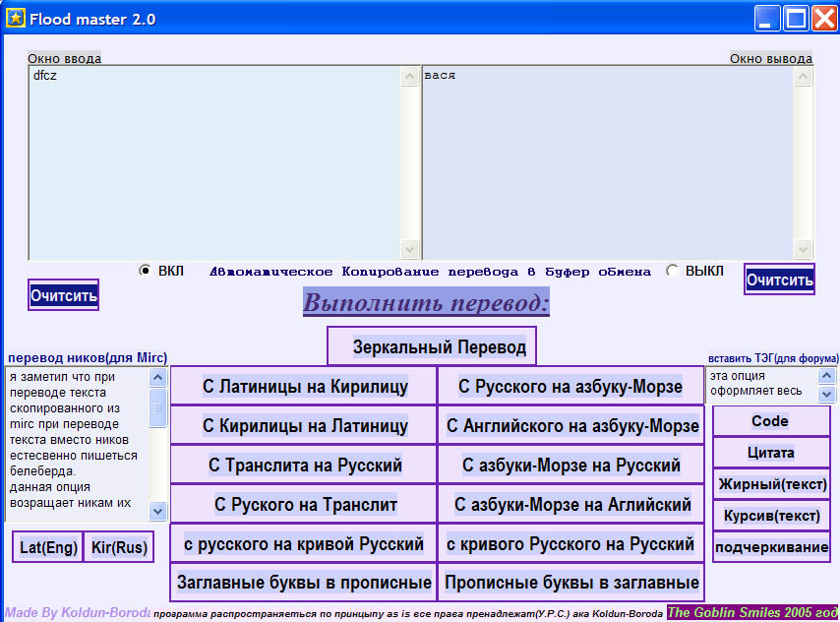Click С Английского на азбуку-Морзе button
840x622 pixels.
tap(571, 425)
